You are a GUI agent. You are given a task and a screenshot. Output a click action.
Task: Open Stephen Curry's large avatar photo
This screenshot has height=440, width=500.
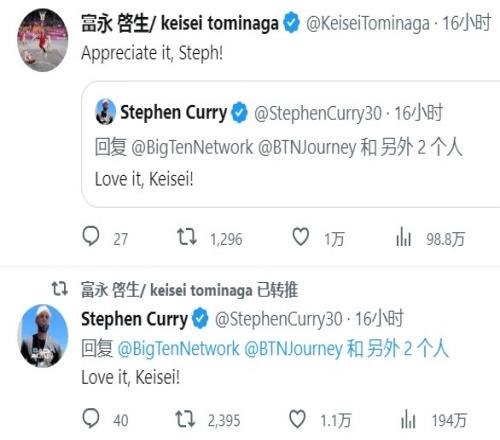pyautogui.click(x=42, y=336)
